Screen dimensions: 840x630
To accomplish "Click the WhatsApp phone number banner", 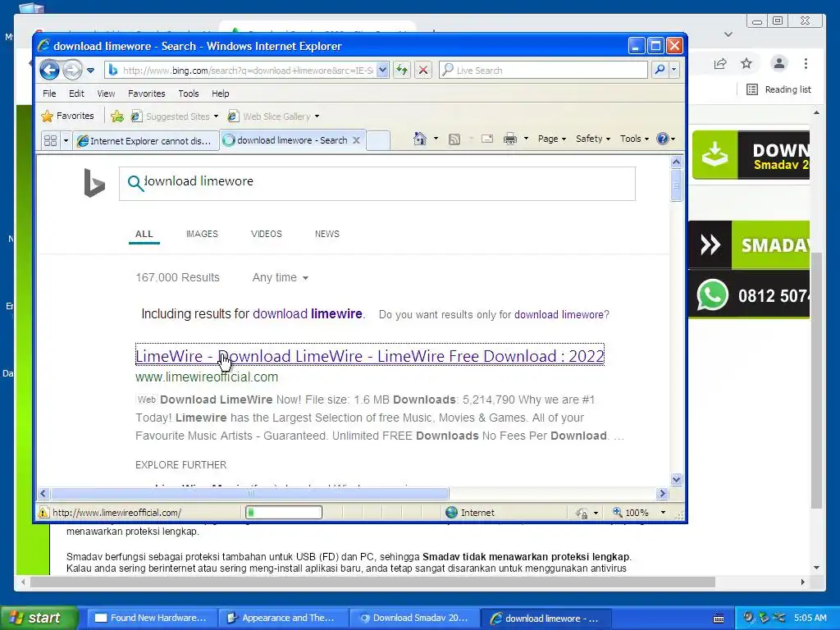I will click(749, 294).
